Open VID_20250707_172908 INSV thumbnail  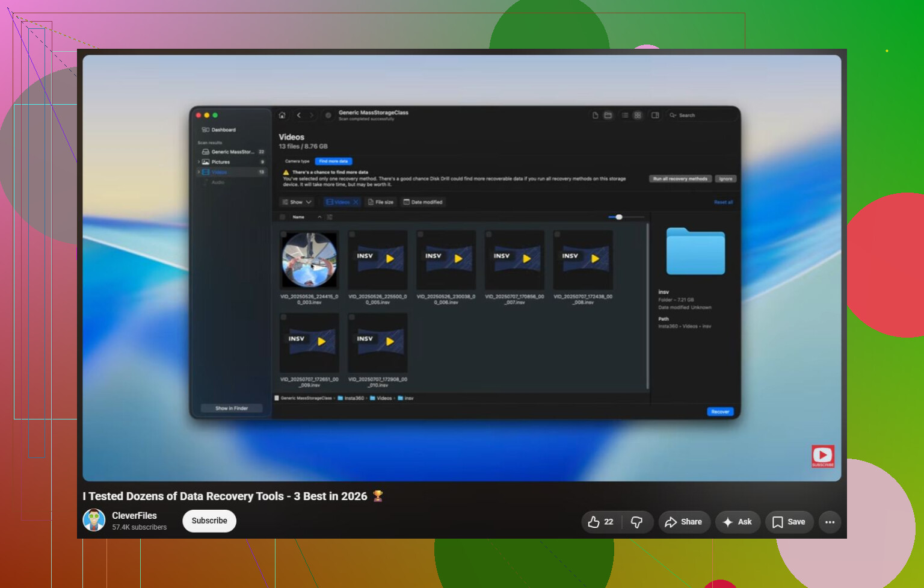(x=378, y=342)
